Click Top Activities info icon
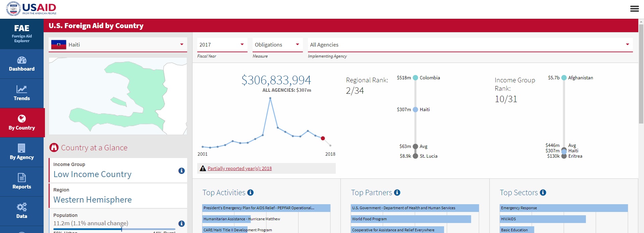This screenshot has width=644, height=233. (250, 192)
